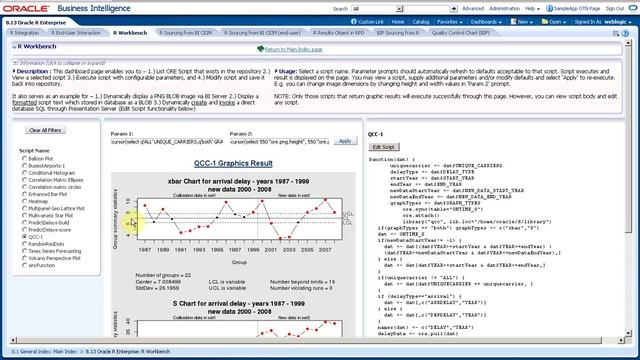Click the Edit Script button
This screenshot has height=360, width=640.
click(384, 147)
